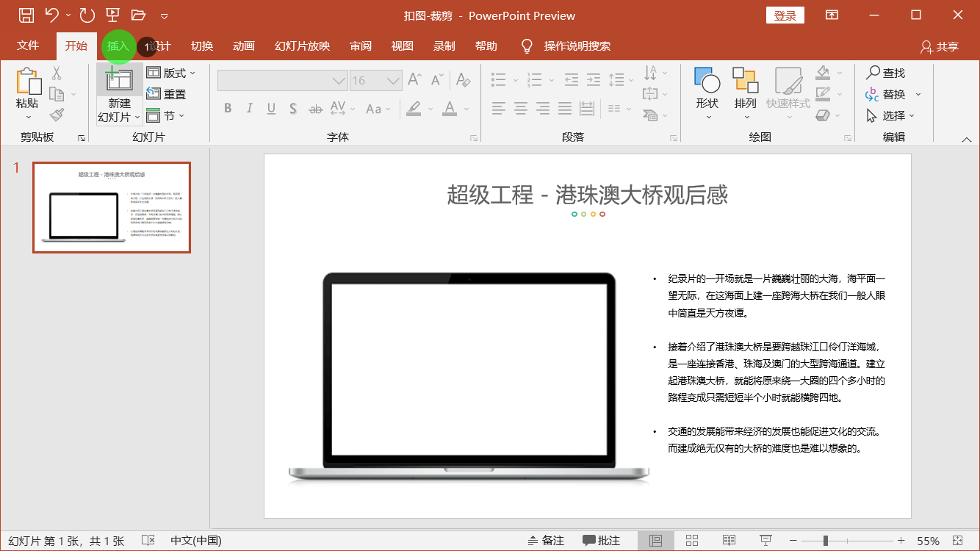Open the 粘贴 paste dropdown arrow

pyautogui.click(x=29, y=116)
